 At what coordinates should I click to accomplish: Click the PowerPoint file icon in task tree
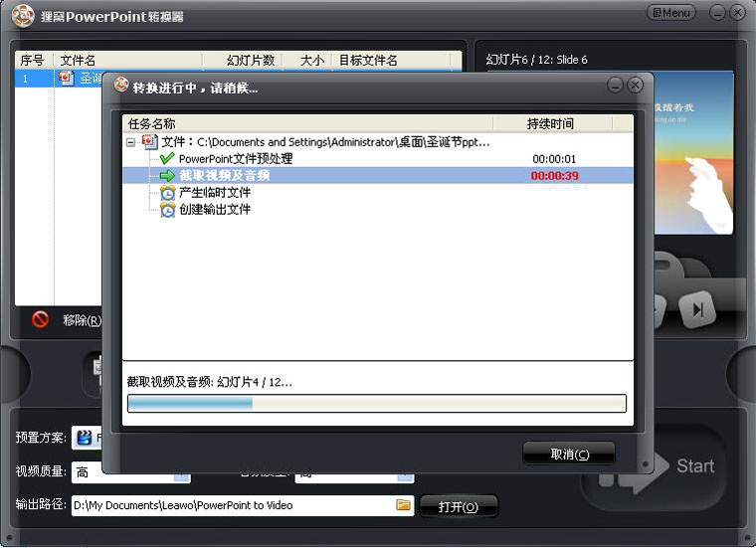(x=150, y=141)
